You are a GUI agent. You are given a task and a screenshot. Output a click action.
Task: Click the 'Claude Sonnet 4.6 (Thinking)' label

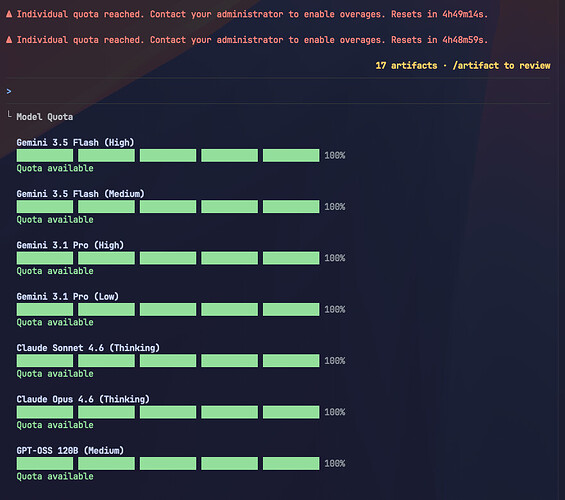(x=88, y=348)
